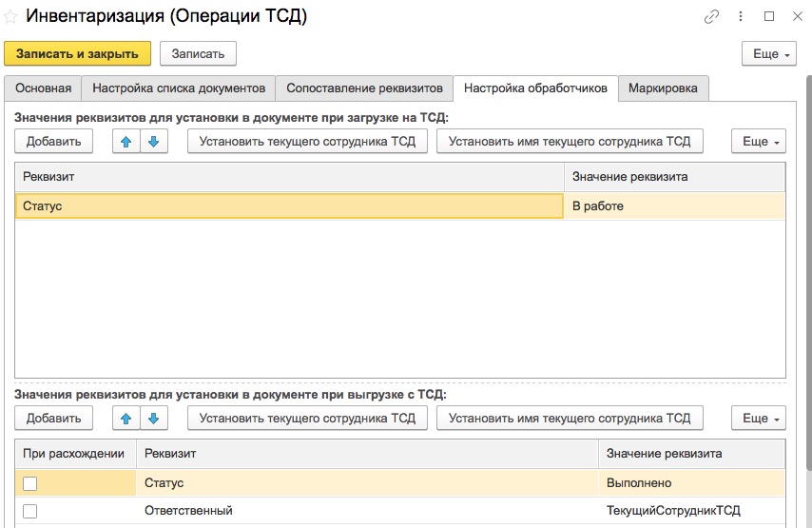This screenshot has width=812, height=528.
Task: Click the Записать button
Action: point(198,53)
